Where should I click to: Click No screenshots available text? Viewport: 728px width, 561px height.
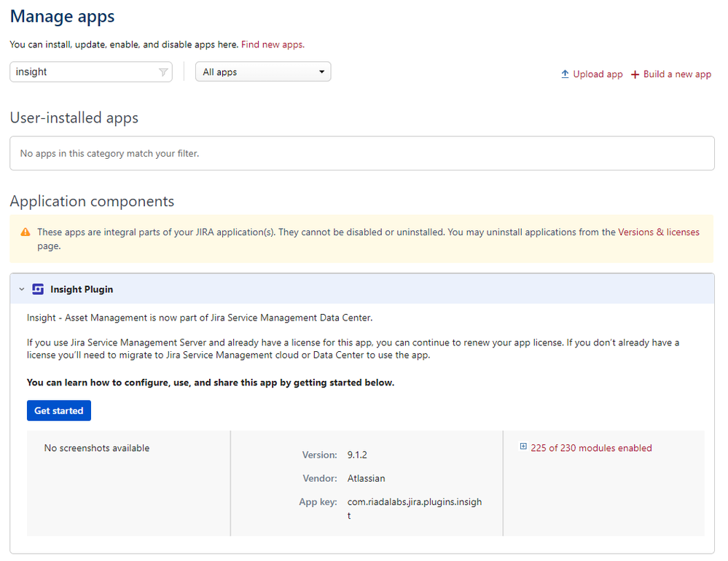[97, 448]
